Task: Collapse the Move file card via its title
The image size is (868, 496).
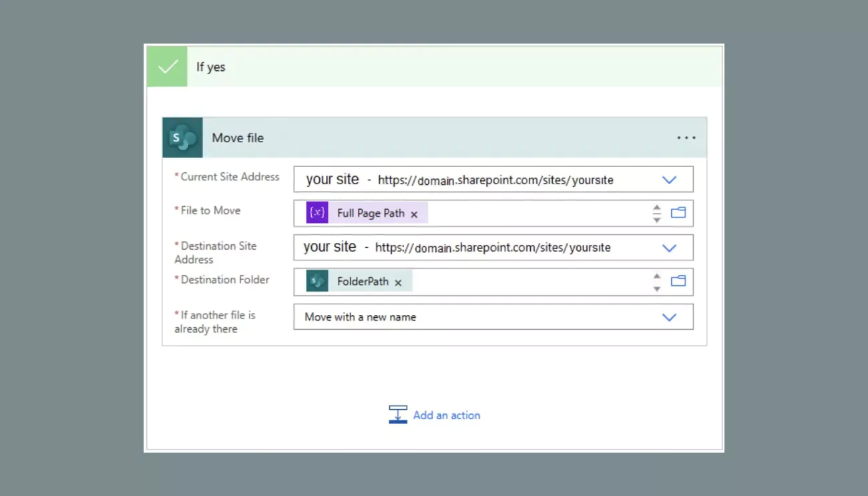Action: pyautogui.click(x=237, y=138)
